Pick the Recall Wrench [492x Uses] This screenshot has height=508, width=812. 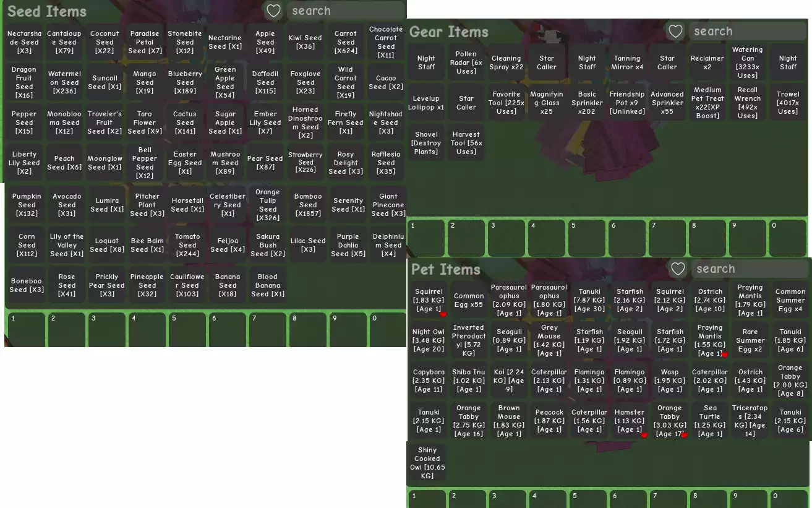coord(747,103)
